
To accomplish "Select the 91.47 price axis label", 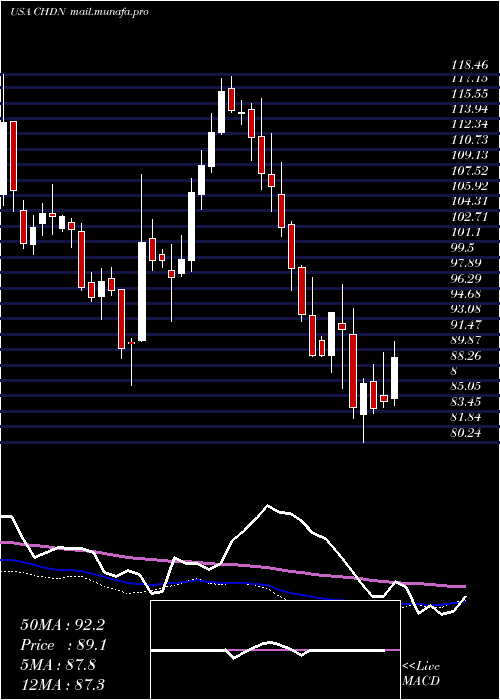I will 466,324.
